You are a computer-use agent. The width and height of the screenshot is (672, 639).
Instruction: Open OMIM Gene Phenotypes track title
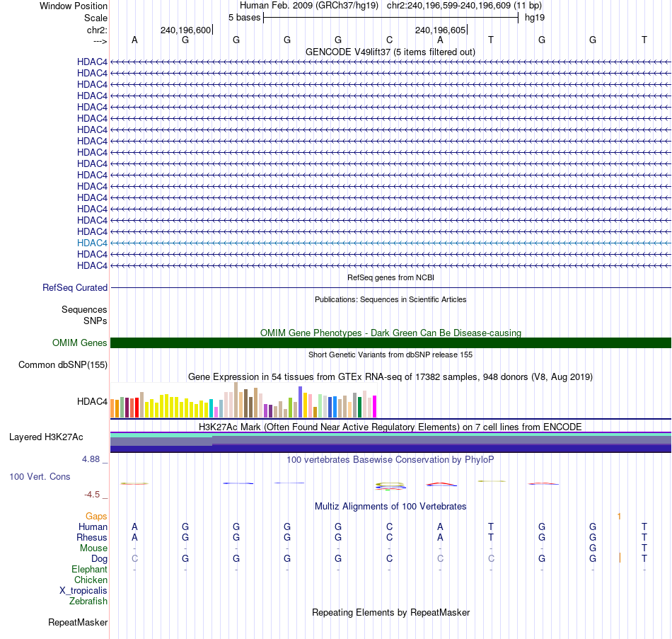click(x=390, y=333)
